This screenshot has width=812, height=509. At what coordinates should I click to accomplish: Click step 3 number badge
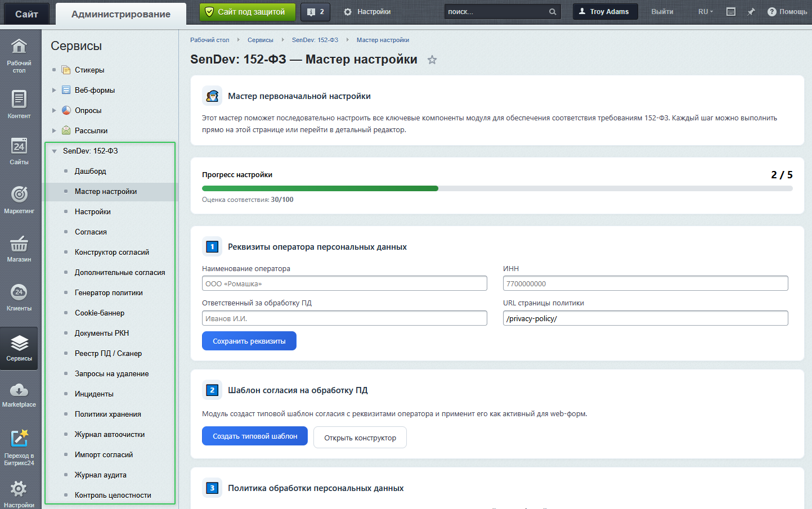click(x=212, y=488)
